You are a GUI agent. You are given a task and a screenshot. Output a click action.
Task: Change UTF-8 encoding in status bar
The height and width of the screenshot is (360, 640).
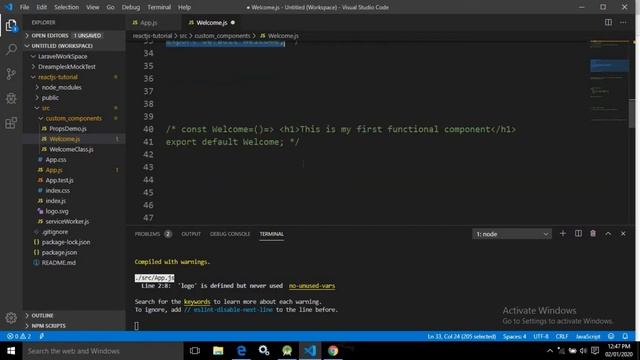tap(541, 336)
